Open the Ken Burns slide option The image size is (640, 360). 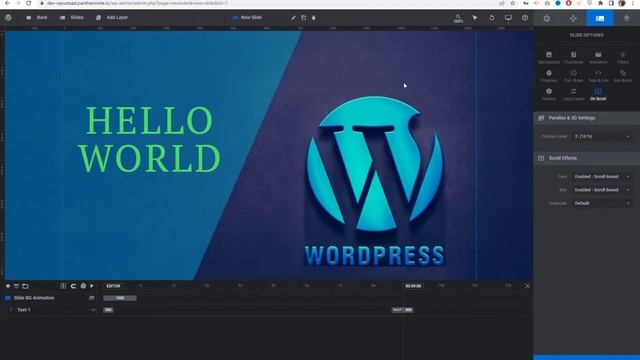tap(622, 76)
